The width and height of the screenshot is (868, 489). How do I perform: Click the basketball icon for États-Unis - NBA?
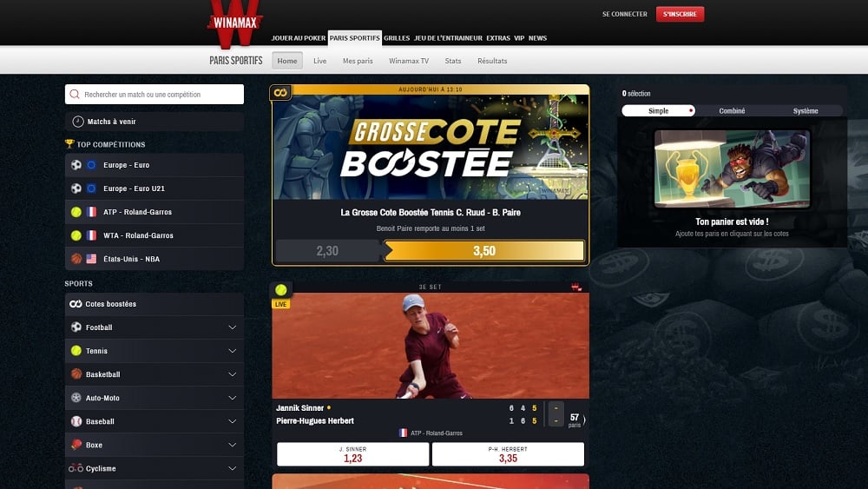pyautogui.click(x=76, y=259)
